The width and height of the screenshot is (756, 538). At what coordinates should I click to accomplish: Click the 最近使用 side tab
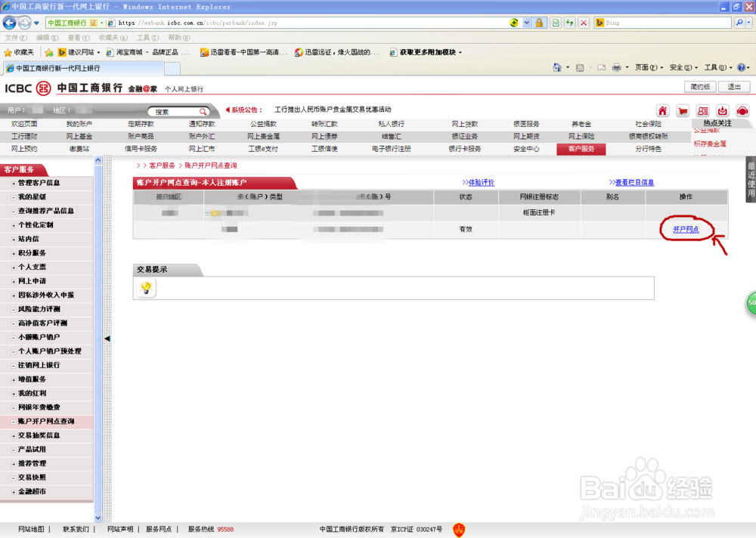tap(751, 179)
